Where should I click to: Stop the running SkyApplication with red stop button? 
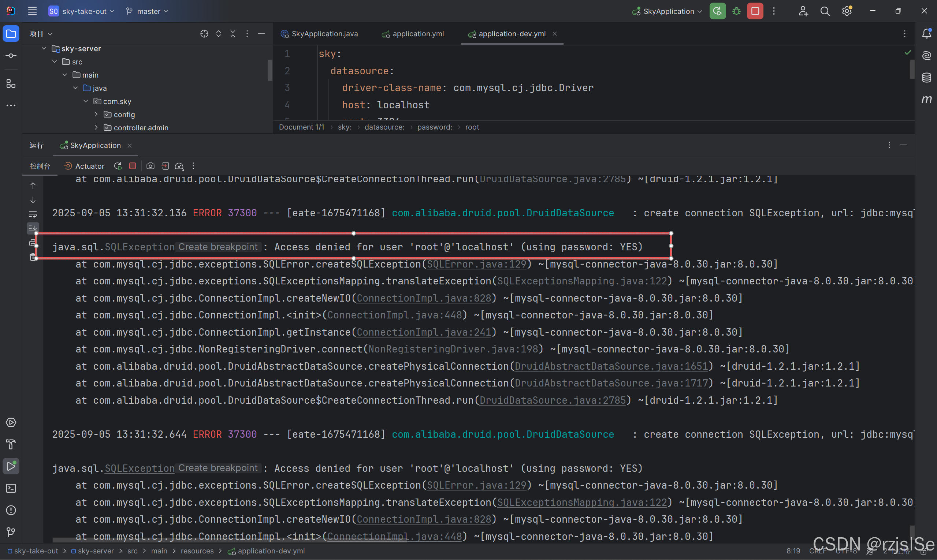point(755,11)
